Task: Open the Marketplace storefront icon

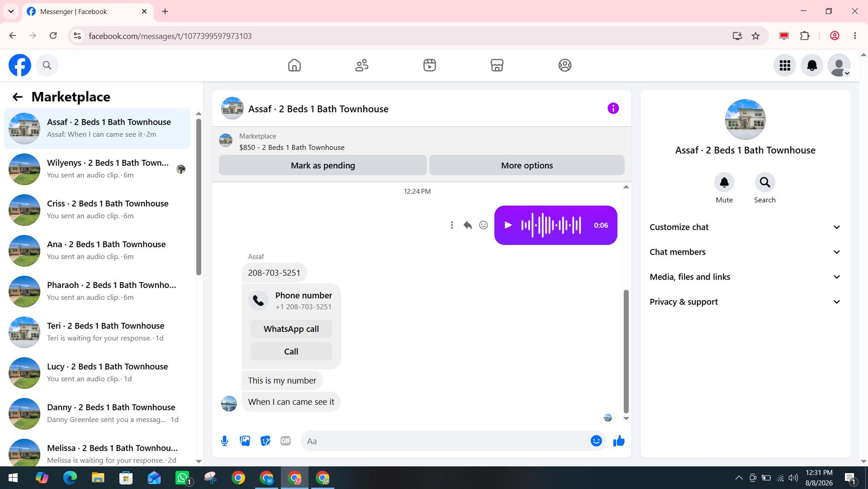Action: pos(497,65)
